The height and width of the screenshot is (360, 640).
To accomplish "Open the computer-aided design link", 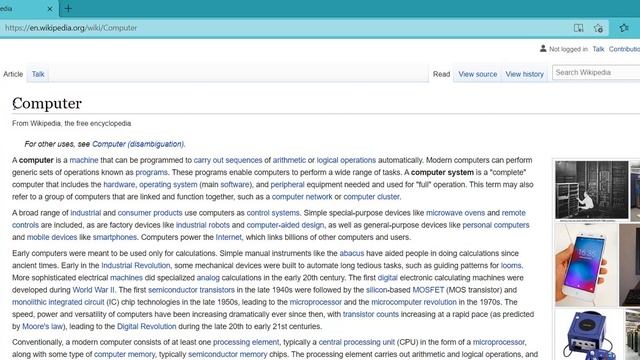I will tap(285, 225).
